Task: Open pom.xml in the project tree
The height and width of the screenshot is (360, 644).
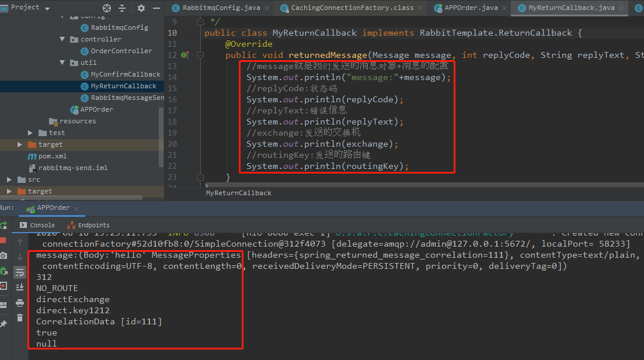Action: point(52,156)
